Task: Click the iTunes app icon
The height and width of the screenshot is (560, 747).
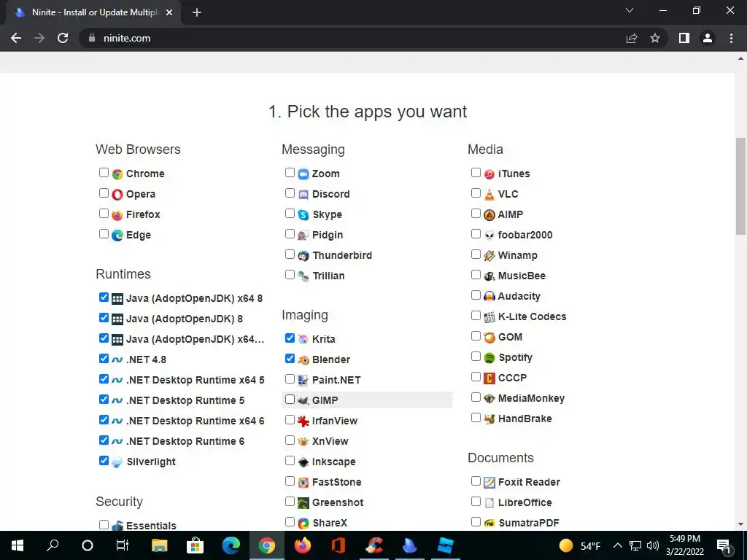Action: (489, 174)
